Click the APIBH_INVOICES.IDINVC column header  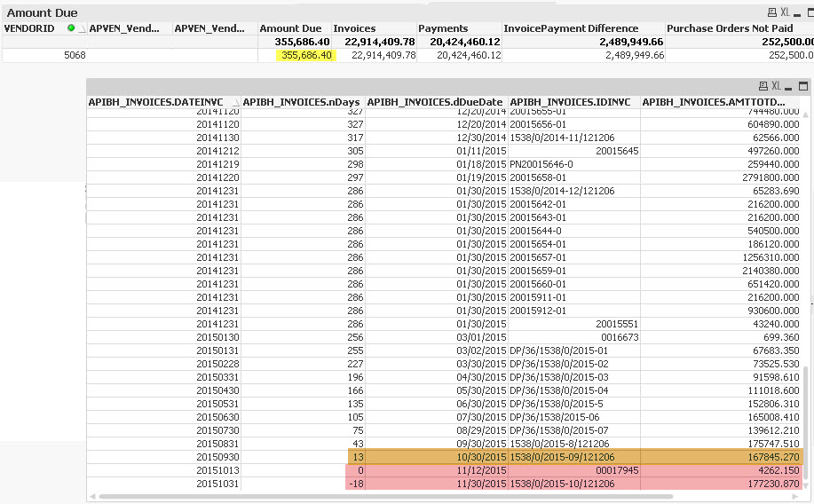point(570,102)
